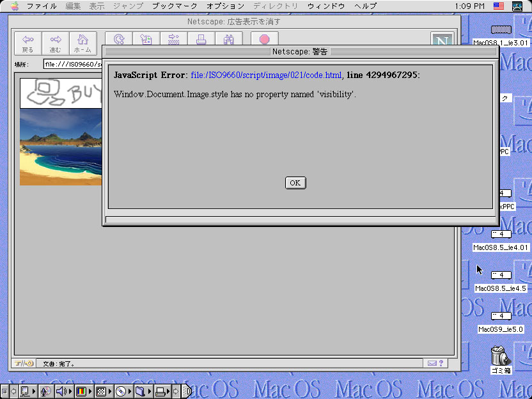The width and height of the screenshot is (532, 399).
Task: Click the open location toolbar icon
Action: pos(174,39)
